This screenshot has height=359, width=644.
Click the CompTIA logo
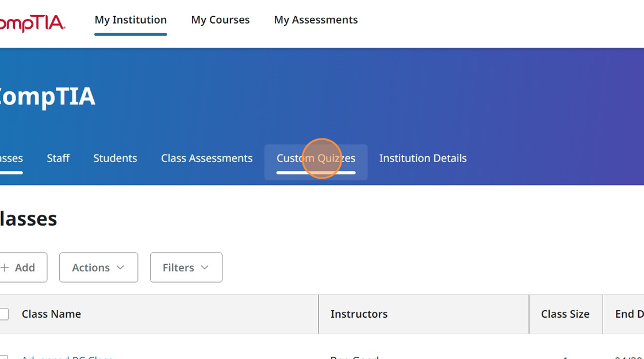tap(32, 24)
